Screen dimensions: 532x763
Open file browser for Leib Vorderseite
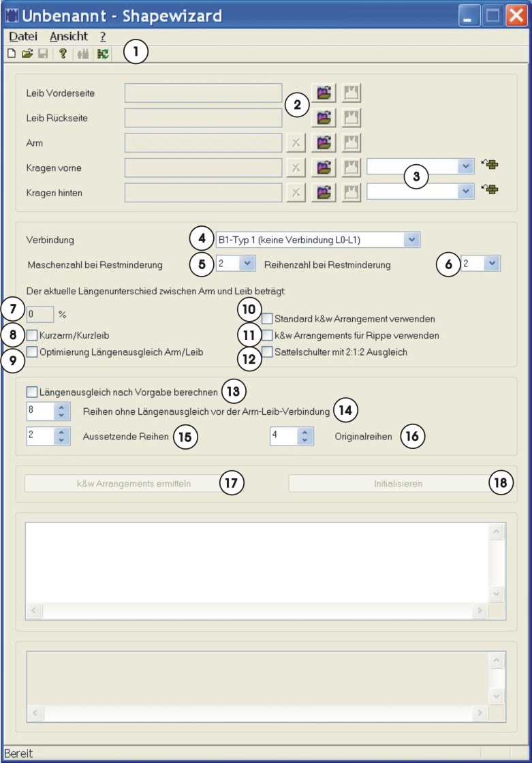click(x=325, y=93)
